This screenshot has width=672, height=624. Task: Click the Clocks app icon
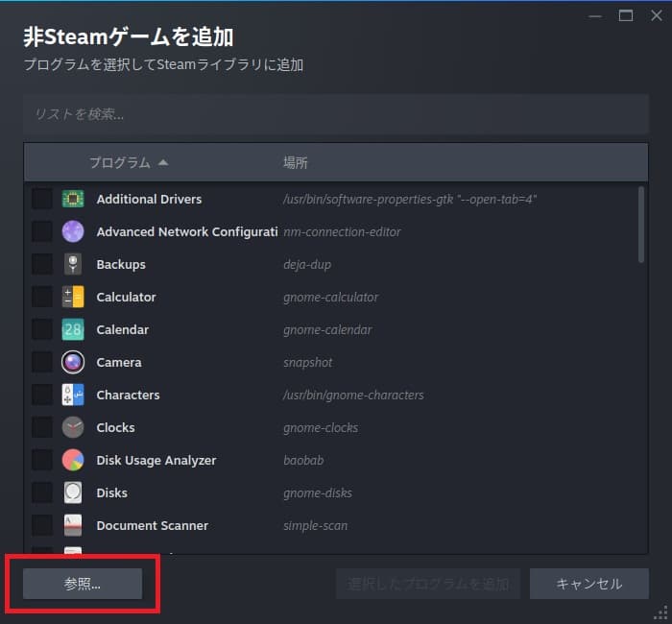(73, 427)
